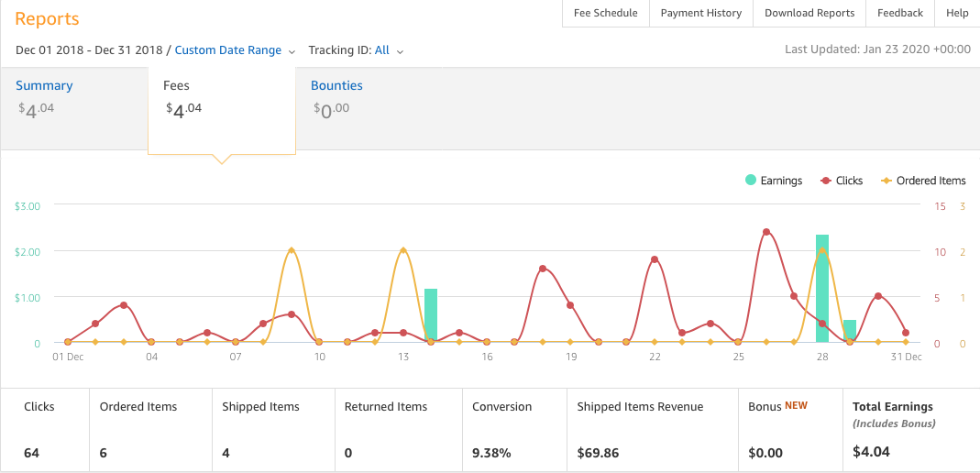The height and width of the screenshot is (473, 980).
Task: Toggle the Earnings series in chart legend
Action: point(774,181)
